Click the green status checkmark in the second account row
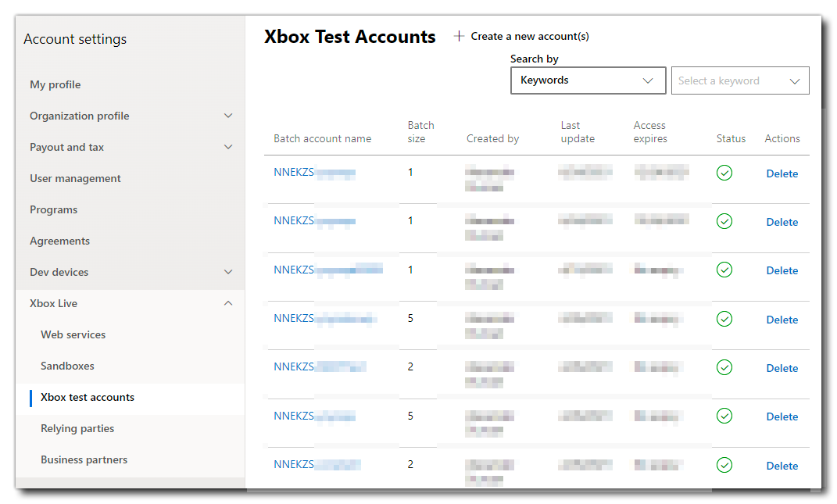This screenshot has height=504, width=837. 724,222
